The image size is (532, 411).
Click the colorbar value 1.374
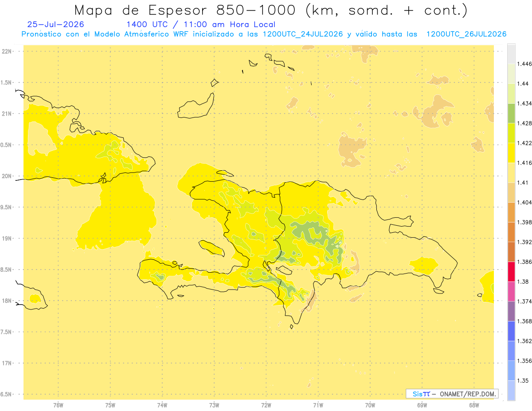click(524, 301)
